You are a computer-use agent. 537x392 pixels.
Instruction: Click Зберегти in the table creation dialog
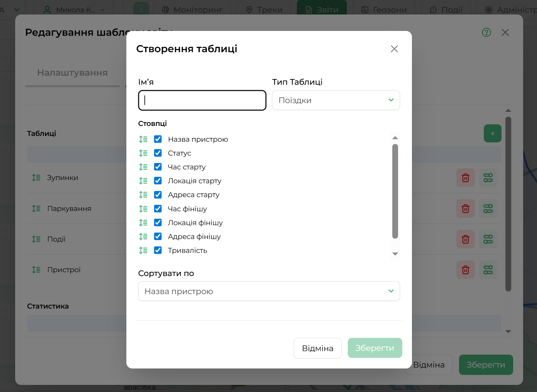pyautogui.click(x=375, y=348)
